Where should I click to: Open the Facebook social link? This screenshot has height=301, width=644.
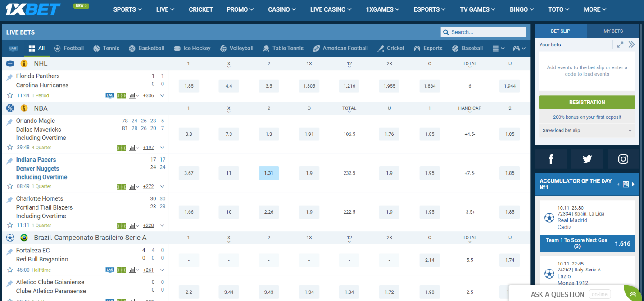pos(551,159)
